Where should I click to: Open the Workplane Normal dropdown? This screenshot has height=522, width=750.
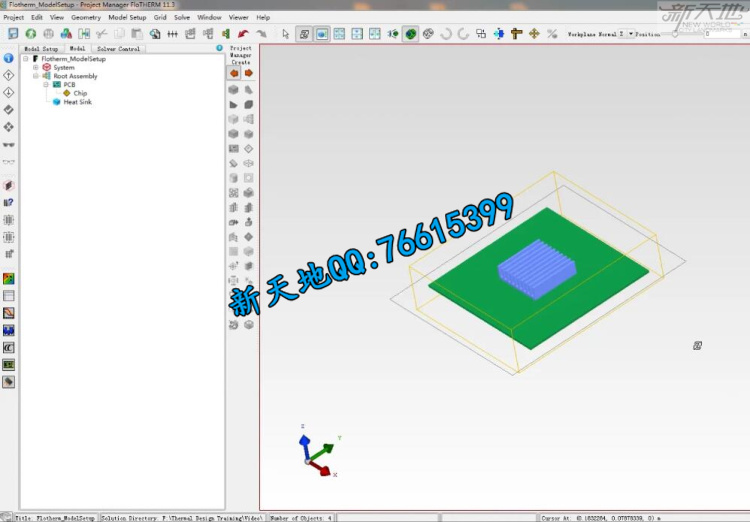pos(631,33)
